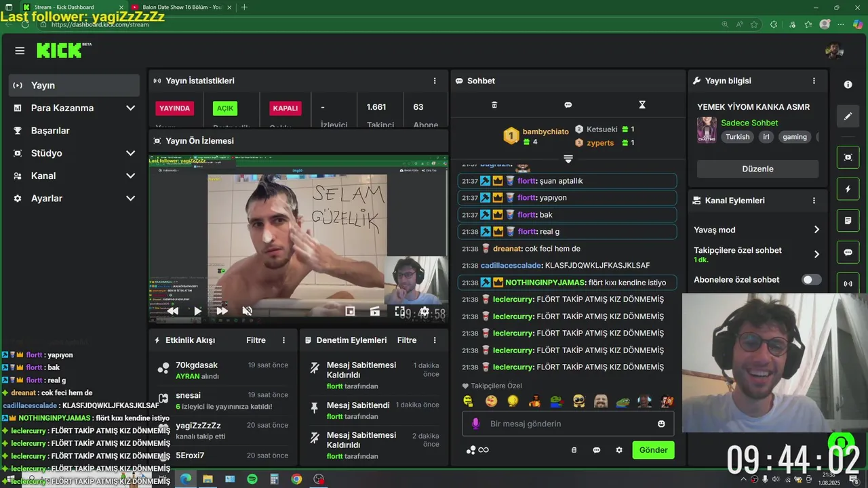The image size is (868, 488).
Task: Open the Denetim Eylemleri three-dot menu
Action: (435, 340)
